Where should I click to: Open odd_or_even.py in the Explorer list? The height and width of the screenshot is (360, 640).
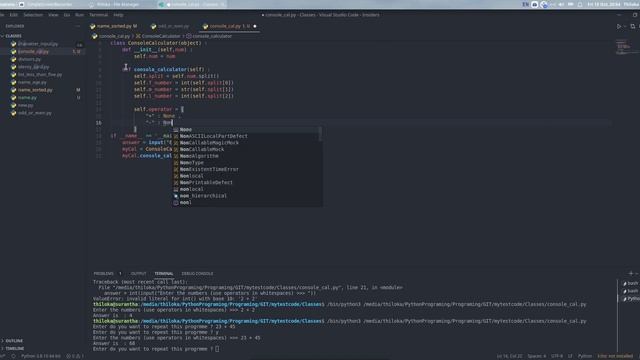point(35,113)
